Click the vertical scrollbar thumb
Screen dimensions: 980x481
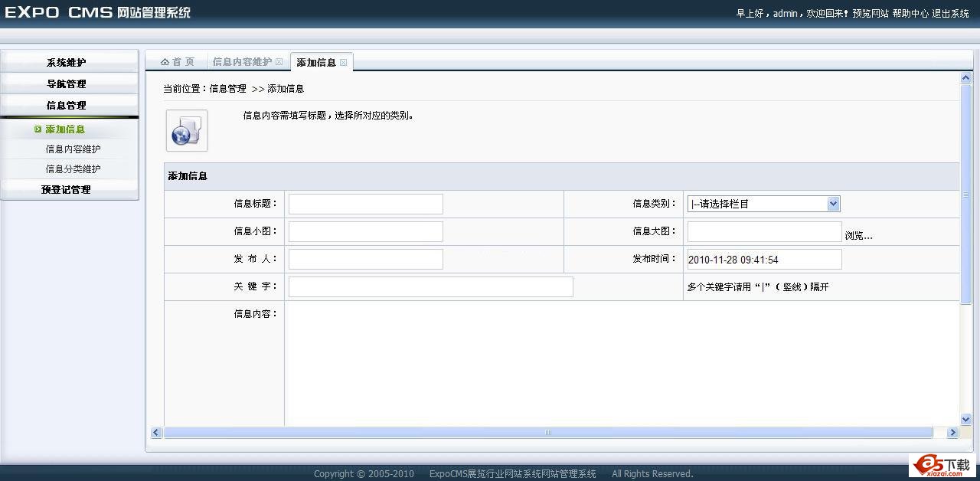(x=965, y=194)
